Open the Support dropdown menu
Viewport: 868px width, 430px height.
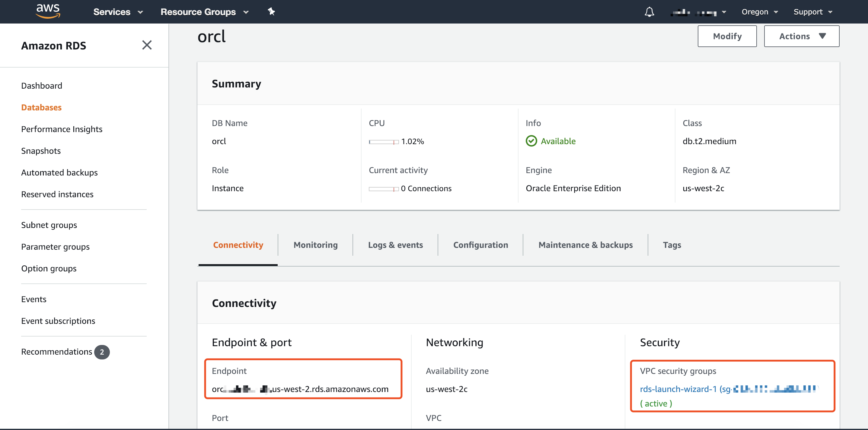[x=812, y=12]
